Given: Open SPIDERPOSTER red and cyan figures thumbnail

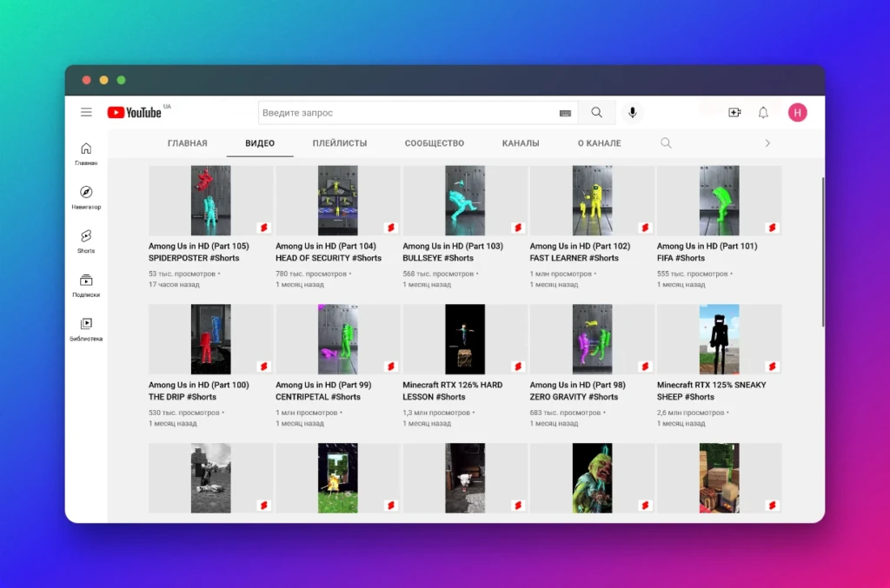Looking at the screenshot, I should 210,200.
